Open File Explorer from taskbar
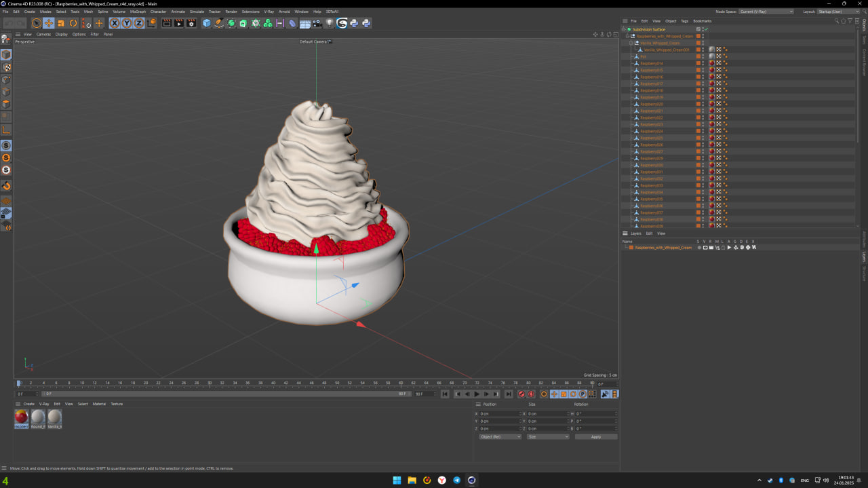 point(412,480)
